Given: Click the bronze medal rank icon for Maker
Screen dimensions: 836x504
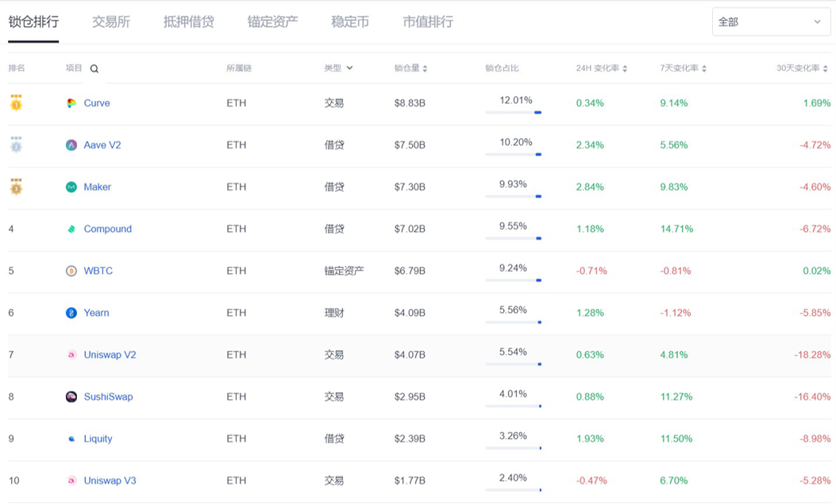Looking at the screenshot, I should click(17, 187).
